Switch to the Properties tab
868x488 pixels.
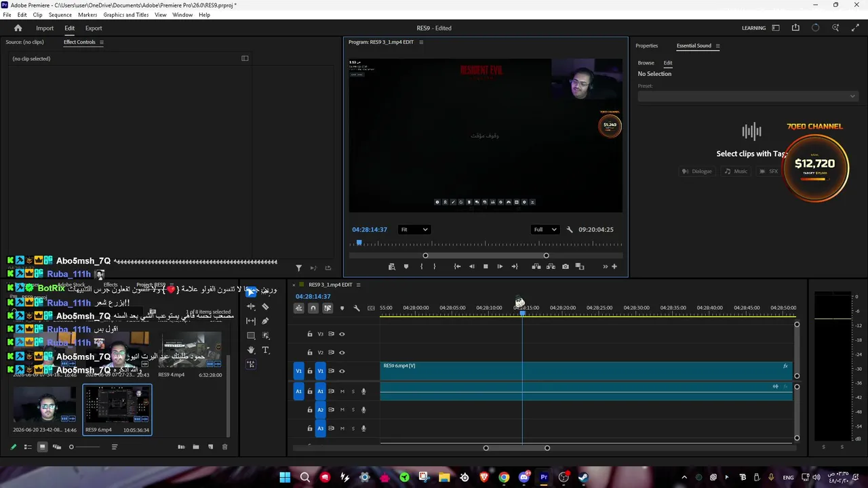point(646,46)
